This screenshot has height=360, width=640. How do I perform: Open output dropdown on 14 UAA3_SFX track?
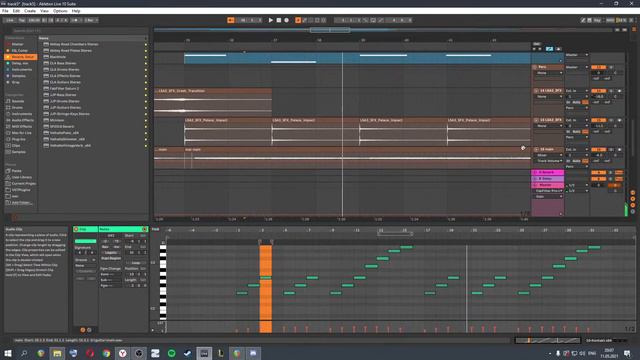click(x=576, y=108)
